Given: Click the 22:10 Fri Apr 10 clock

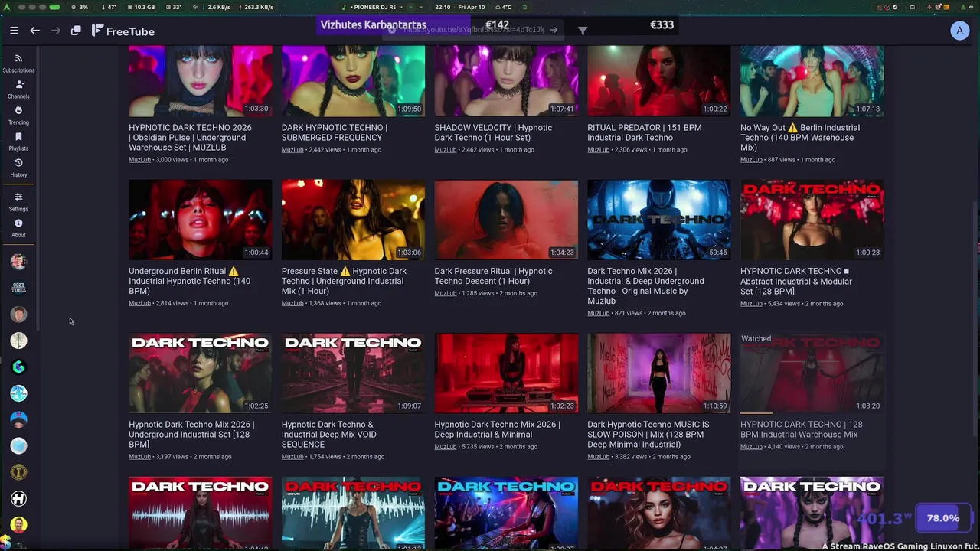Looking at the screenshot, I should (x=459, y=7).
